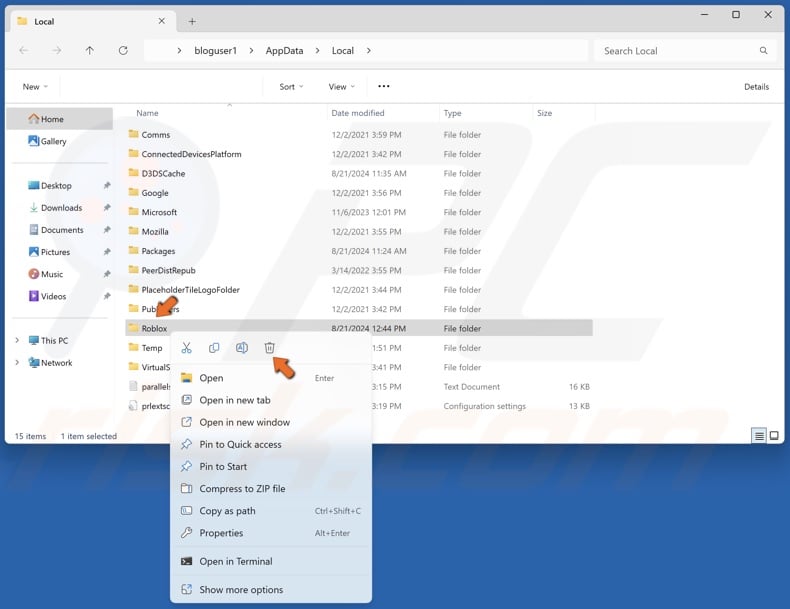Add a new tab with plus button
The height and width of the screenshot is (609, 790).
[192, 21]
